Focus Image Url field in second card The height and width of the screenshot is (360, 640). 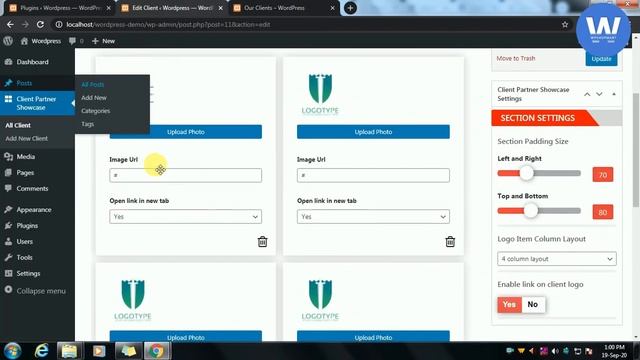(373, 175)
